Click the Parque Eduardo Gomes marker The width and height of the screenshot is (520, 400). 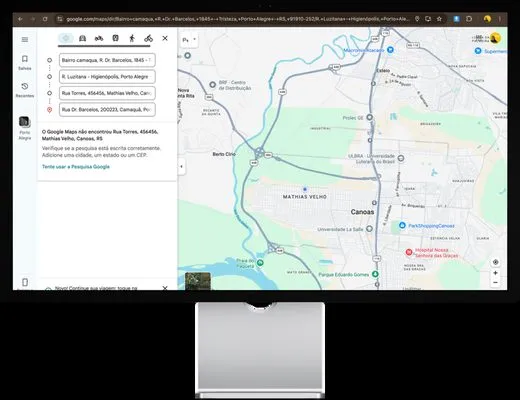tap(375, 274)
